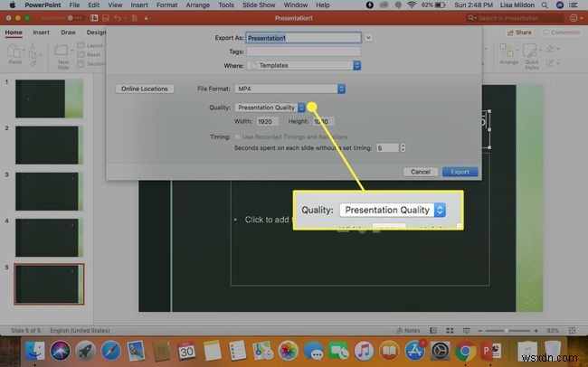Viewport: 588px width, 367px height.
Task: Click the Export button
Action: point(460,172)
